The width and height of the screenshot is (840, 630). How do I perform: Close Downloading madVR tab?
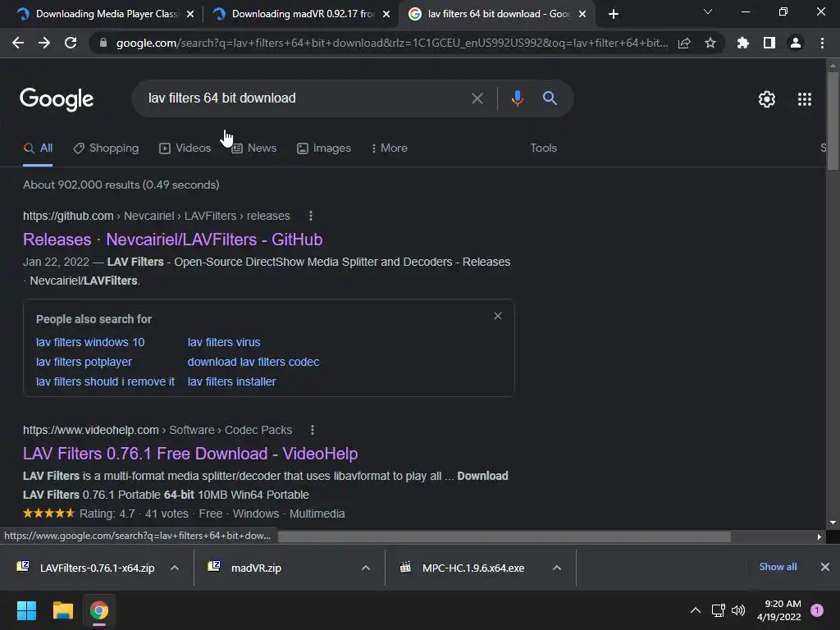pos(386,14)
